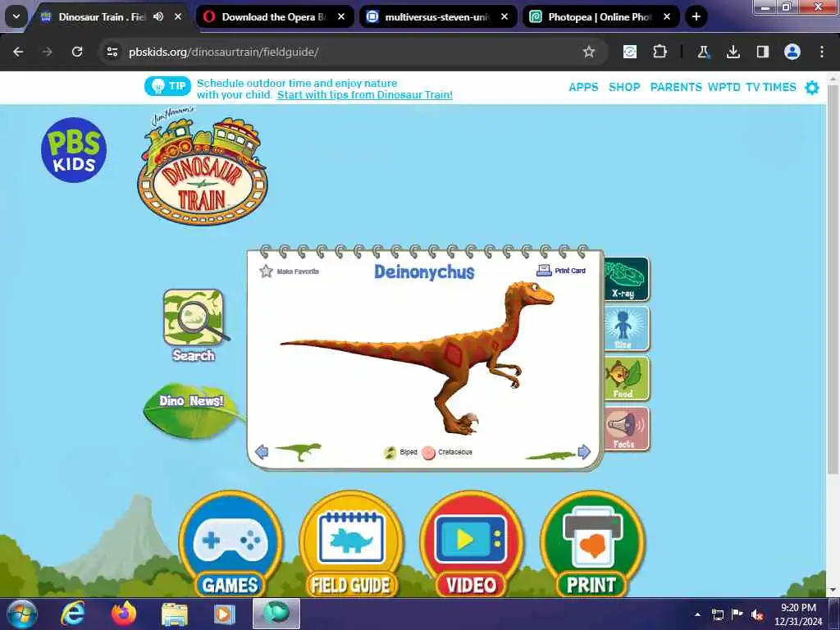
Task: Open the Field Guide circle button
Action: point(351,545)
